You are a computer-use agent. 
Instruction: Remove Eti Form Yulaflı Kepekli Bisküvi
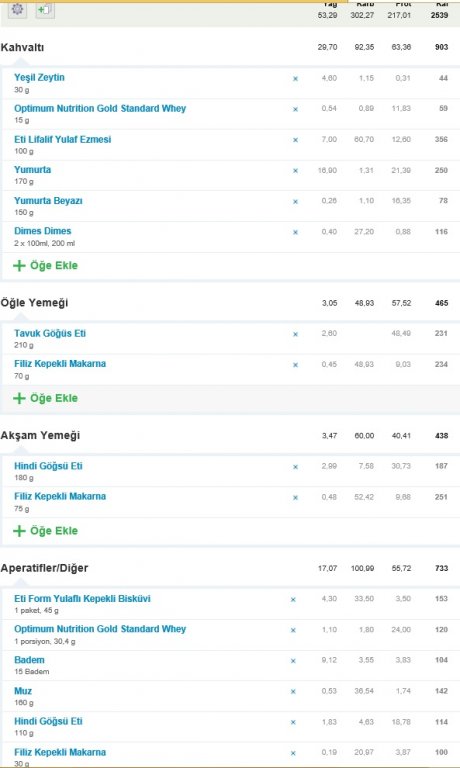[293, 600]
